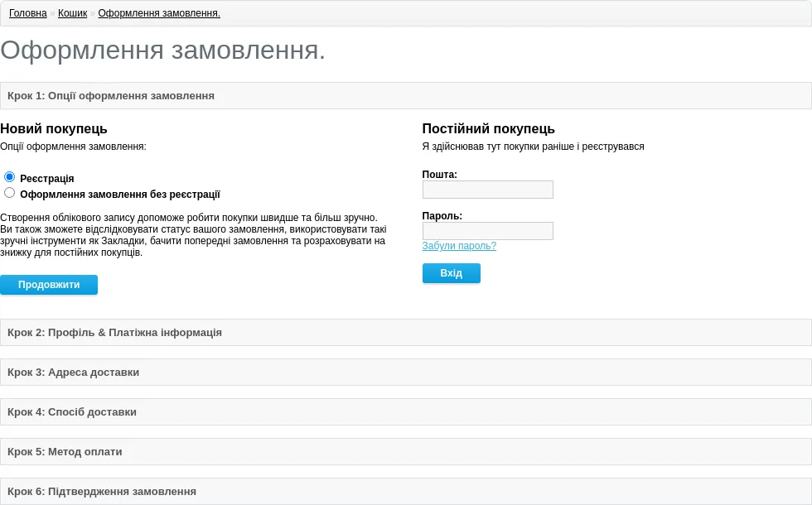Focus the Пароль input field
Viewport: 812px width, 505px height.
pyautogui.click(x=488, y=231)
